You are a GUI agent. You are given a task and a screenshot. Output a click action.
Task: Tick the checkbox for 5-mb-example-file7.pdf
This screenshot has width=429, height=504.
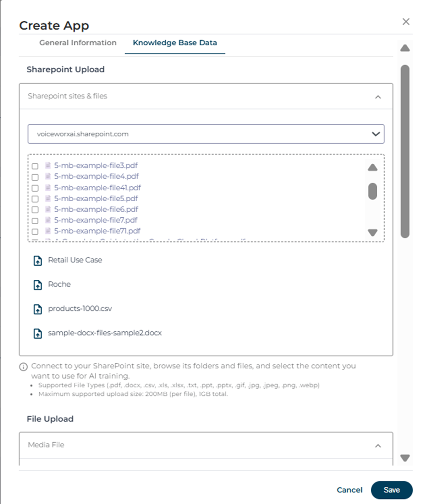(x=35, y=221)
